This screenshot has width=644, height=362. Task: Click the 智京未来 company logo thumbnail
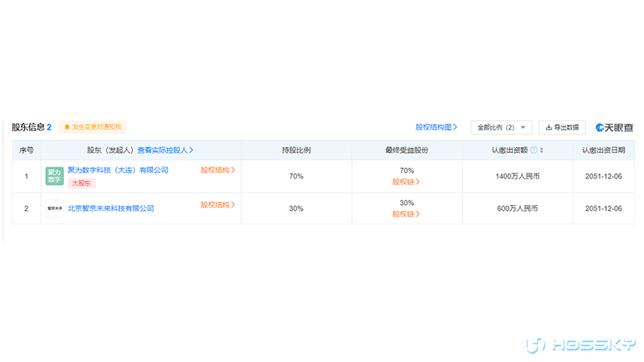point(54,208)
